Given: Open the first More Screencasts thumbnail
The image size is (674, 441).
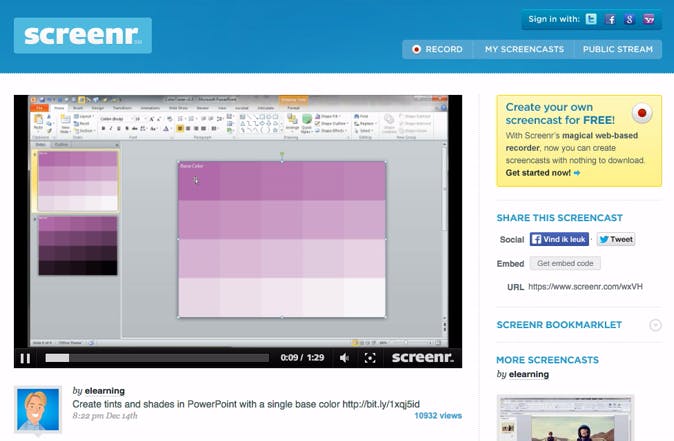Looking at the screenshot, I should 565,418.
